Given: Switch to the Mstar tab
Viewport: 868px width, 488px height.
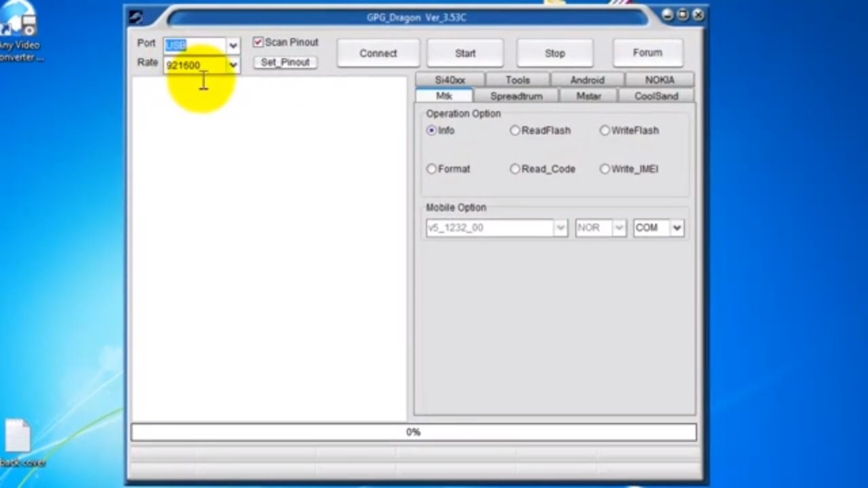Looking at the screenshot, I should (x=589, y=96).
